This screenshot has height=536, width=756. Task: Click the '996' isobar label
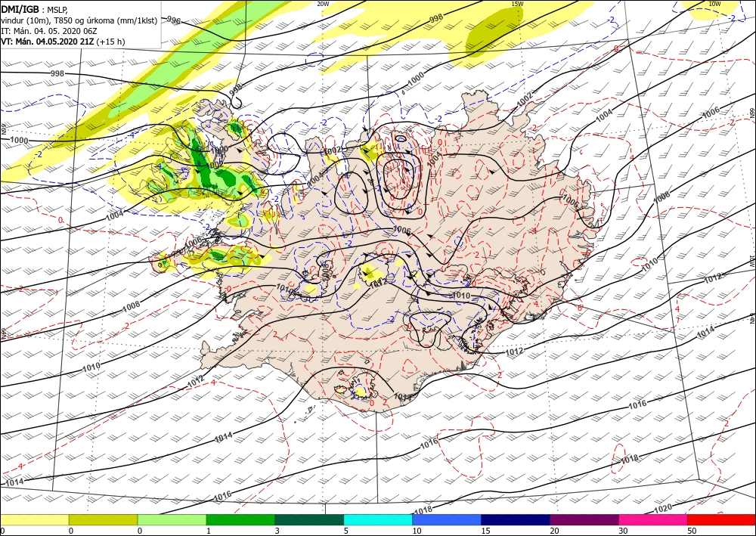pyautogui.click(x=174, y=20)
